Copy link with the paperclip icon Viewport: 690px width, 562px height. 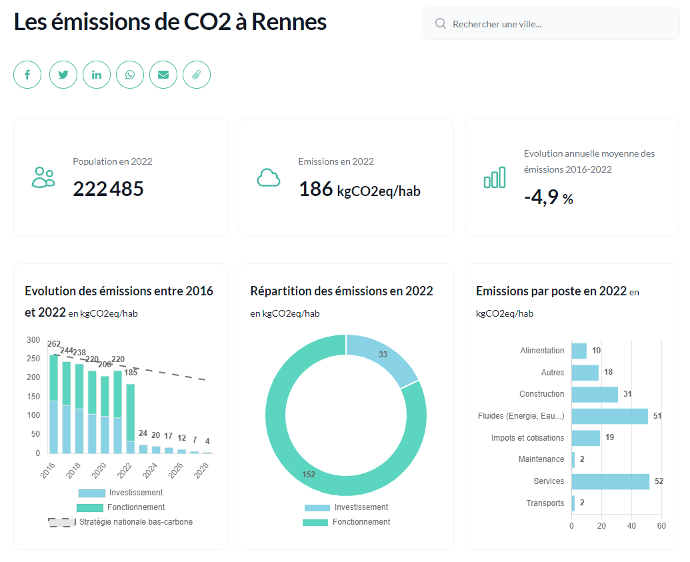pyautogui.click(x=197, y=75)
